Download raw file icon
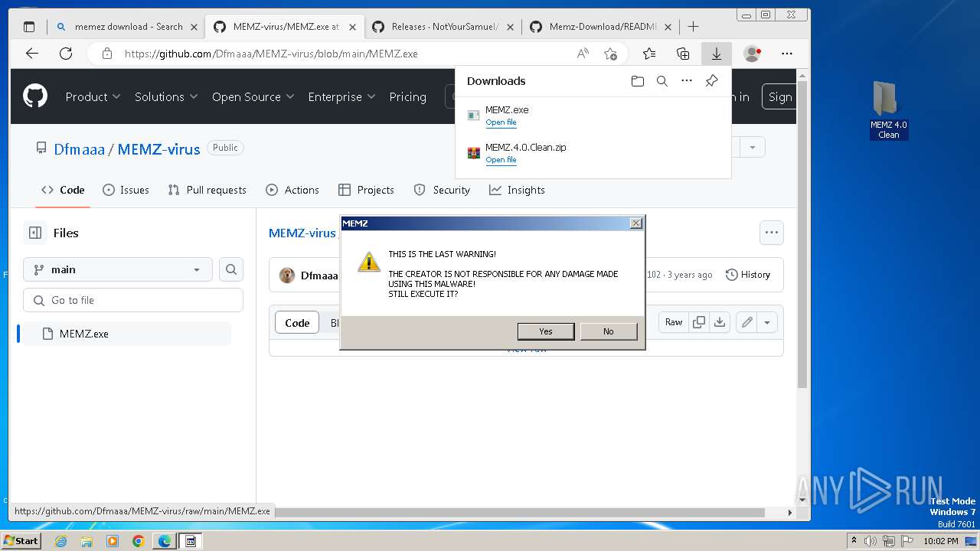Viewport: 980px width, 551px height. coord(720,322)
